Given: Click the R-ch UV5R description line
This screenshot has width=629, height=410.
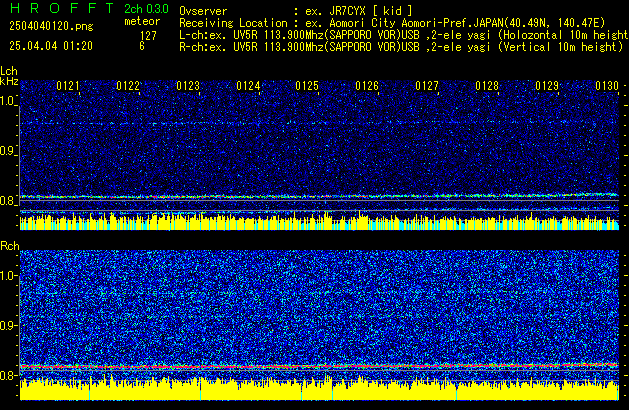Looking at the screenshot, I should tap(401, 47).
